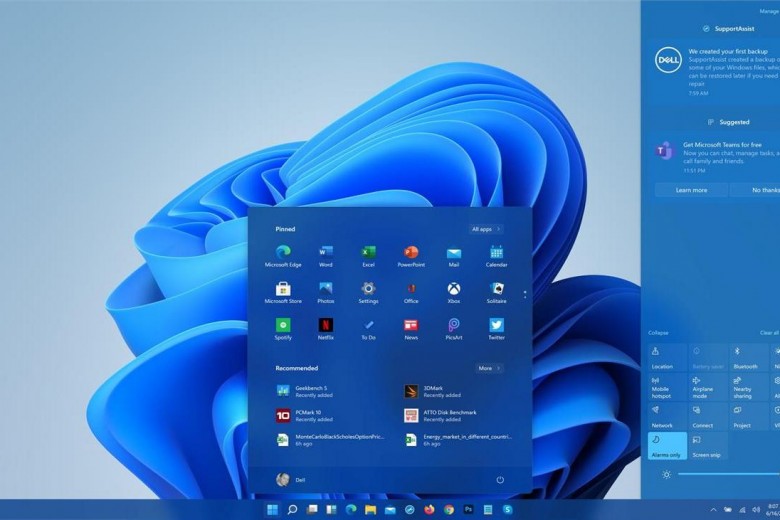Dismiss Teams suggestion with No thanks
Image resolution: width=780 pixels, height=520 pixels.
click(755, 190)
